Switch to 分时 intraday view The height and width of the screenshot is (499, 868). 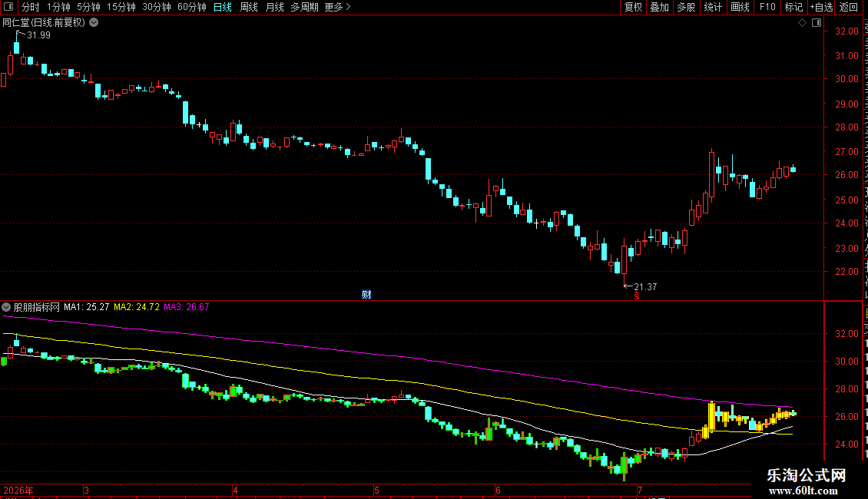[31, 7]
